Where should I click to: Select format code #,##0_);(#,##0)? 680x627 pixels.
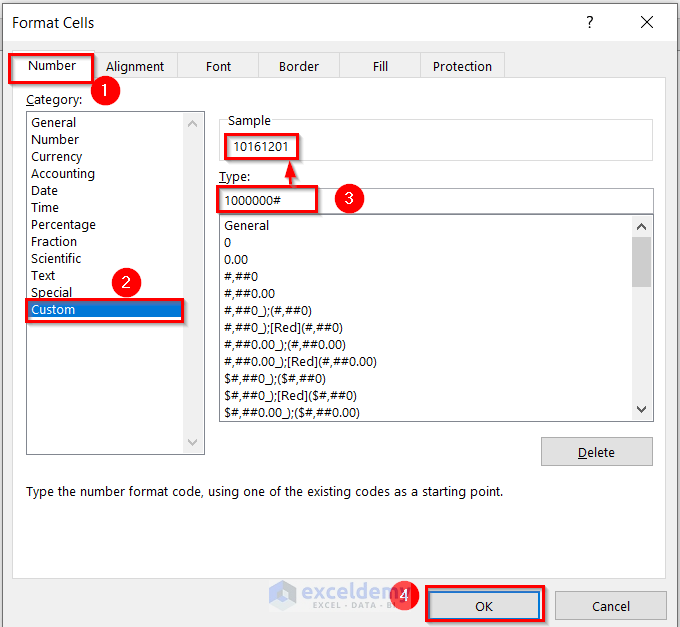tap(426, 310)
